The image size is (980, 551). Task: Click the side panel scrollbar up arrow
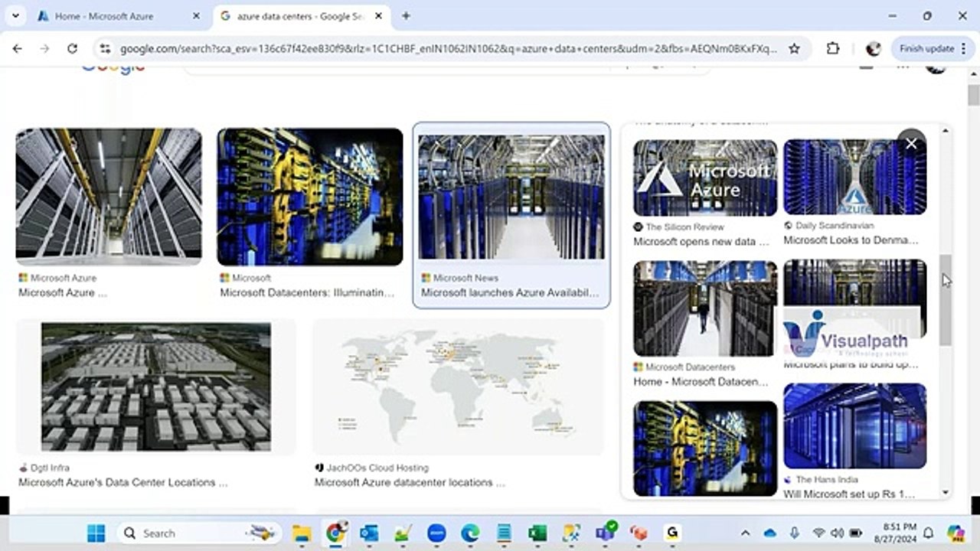[x=946, y=131]
